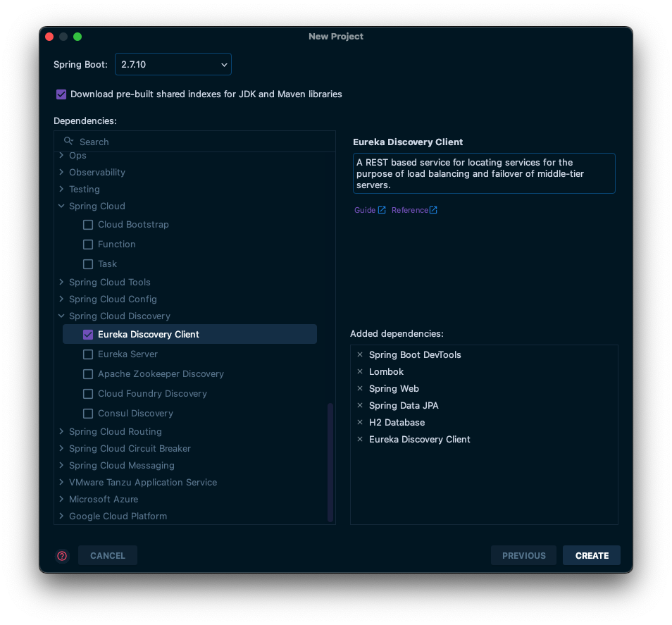The image size is (672, 625).
Task: Open the Guide link
Action: [370, 210]
